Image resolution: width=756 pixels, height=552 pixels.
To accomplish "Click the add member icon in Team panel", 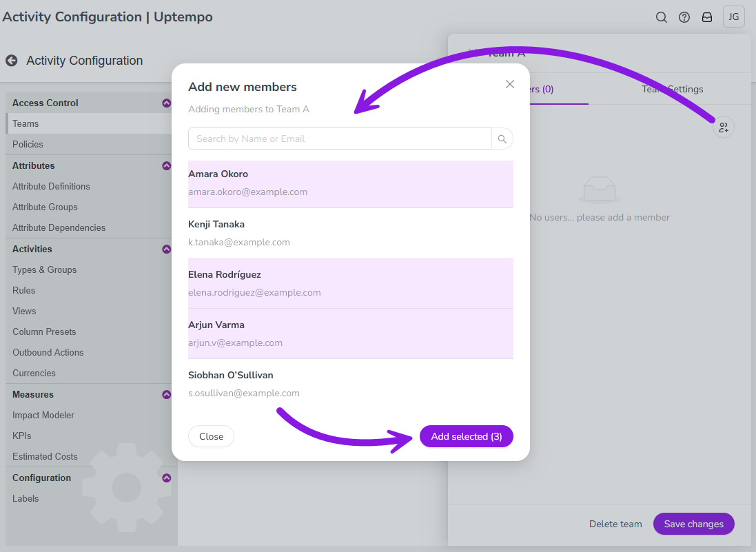I will click(724, 127).
